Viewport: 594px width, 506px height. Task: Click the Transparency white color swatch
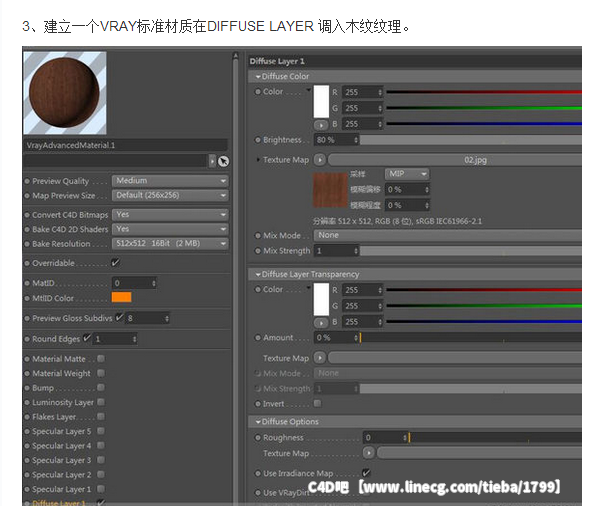click(321, 299)
